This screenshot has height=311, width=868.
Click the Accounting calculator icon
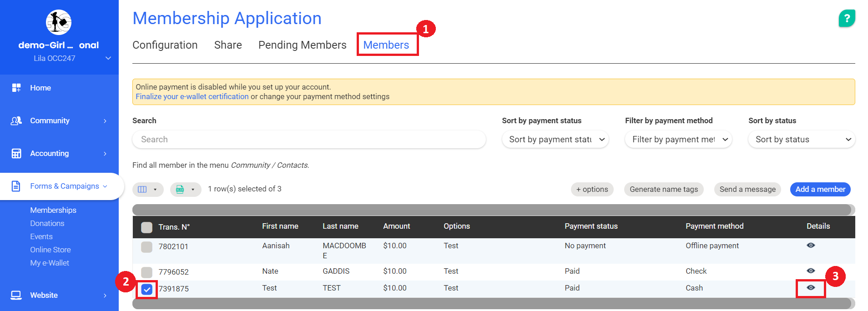click(16, 153)
